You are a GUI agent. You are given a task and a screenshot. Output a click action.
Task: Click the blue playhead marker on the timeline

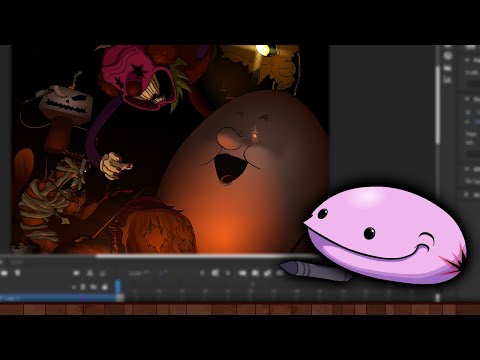[118, 287]
